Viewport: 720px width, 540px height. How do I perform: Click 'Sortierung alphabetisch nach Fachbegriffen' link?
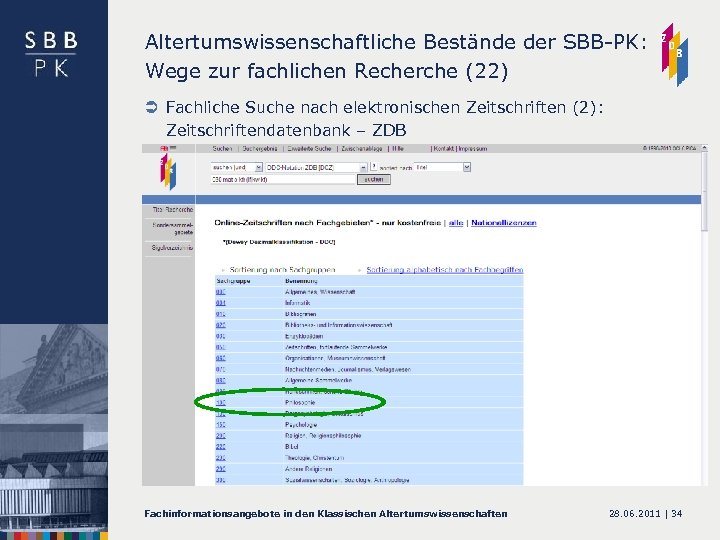(x=444, y=270)
